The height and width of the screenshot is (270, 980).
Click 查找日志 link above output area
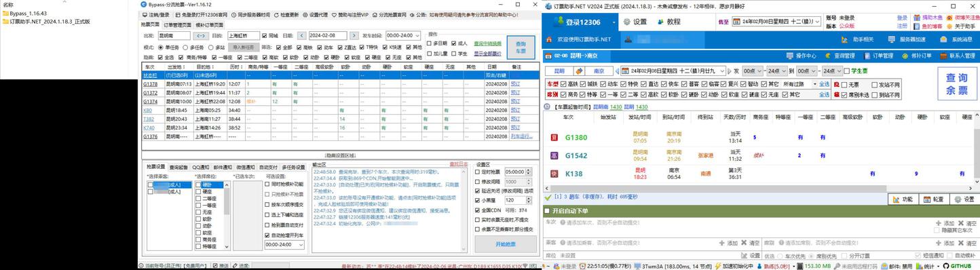(459, 164)
